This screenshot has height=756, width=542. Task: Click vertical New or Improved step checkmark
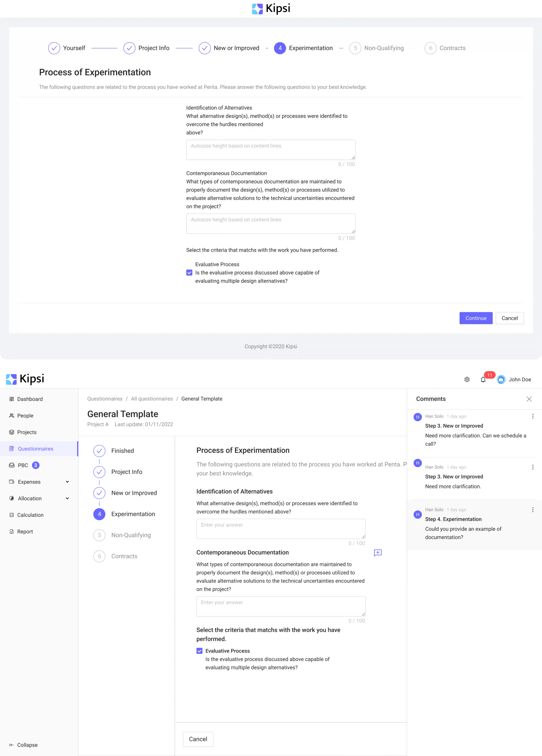99,493
